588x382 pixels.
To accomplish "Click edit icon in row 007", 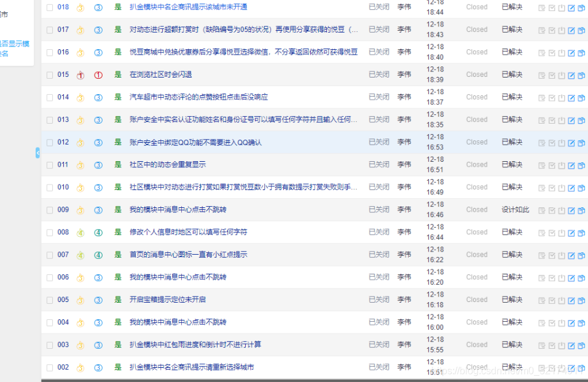I will pyautogui.click(x=571, y=256).
